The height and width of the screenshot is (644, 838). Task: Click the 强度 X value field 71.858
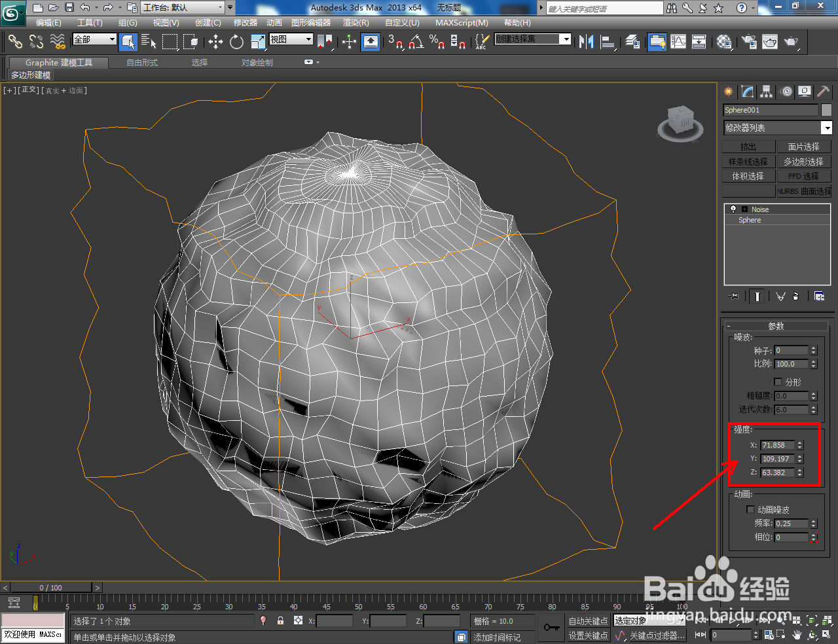point(778,445)
